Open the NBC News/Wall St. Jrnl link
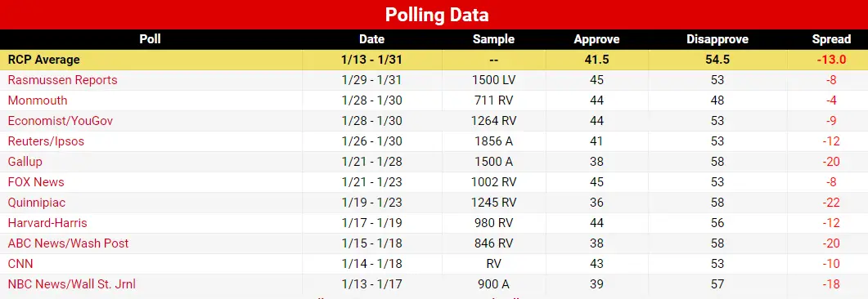 click(x=72, y=284)
